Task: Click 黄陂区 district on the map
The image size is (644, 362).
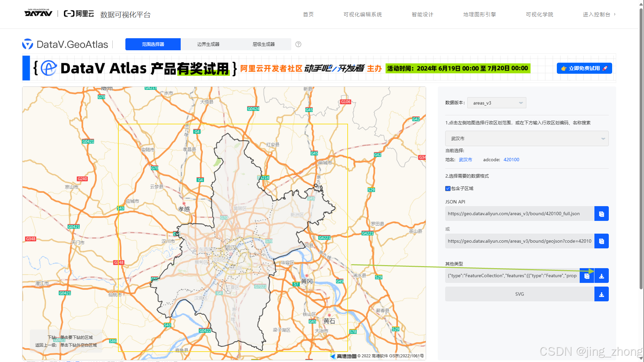Action: (240, 208)
